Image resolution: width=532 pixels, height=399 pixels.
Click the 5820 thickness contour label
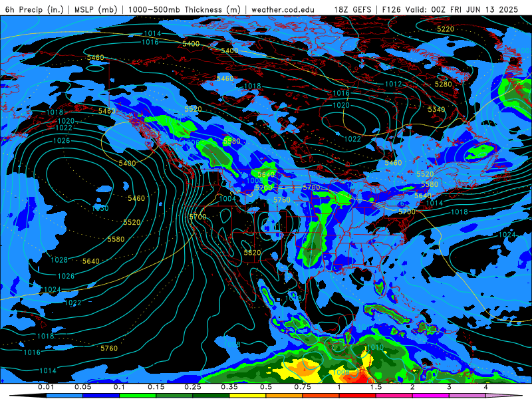[253, 253]
